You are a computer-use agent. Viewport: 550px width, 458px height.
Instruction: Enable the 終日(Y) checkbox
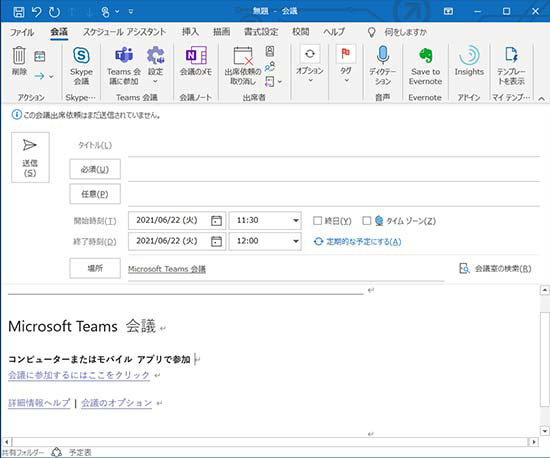tap(317, 221)
